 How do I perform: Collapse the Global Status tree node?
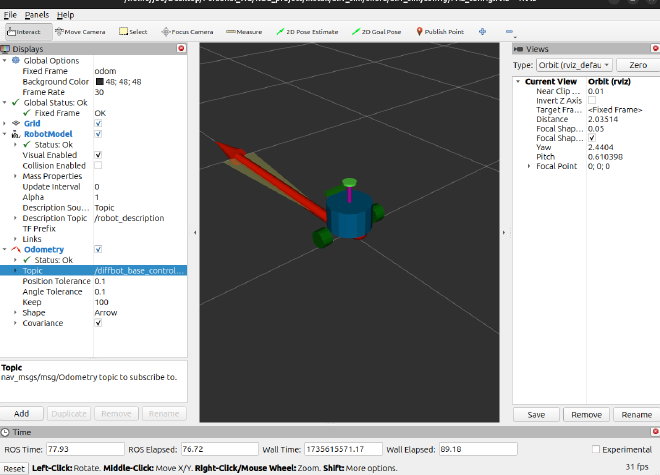click(5, 102)
